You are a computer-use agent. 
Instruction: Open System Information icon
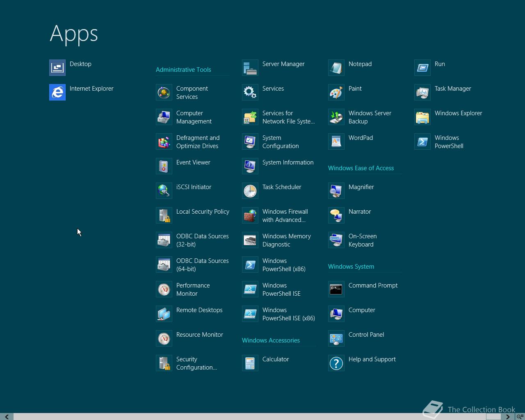pyautogui.click(x=250, y=166)
